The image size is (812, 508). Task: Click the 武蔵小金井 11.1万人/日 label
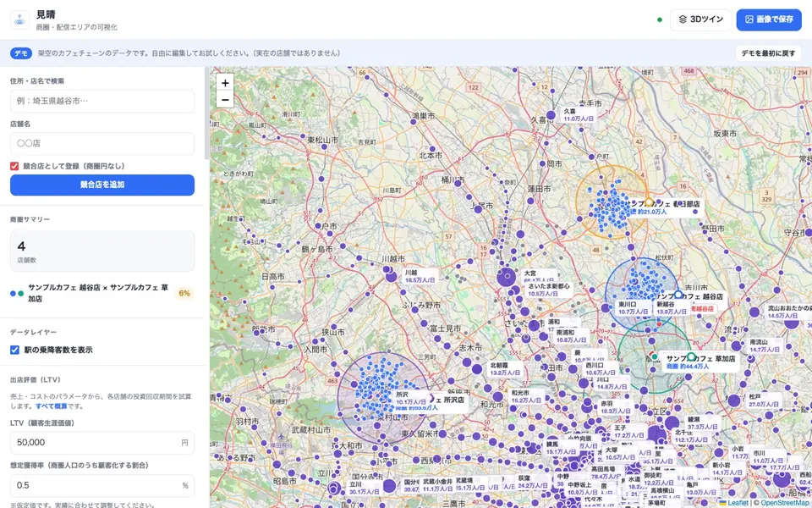point(437,484)
